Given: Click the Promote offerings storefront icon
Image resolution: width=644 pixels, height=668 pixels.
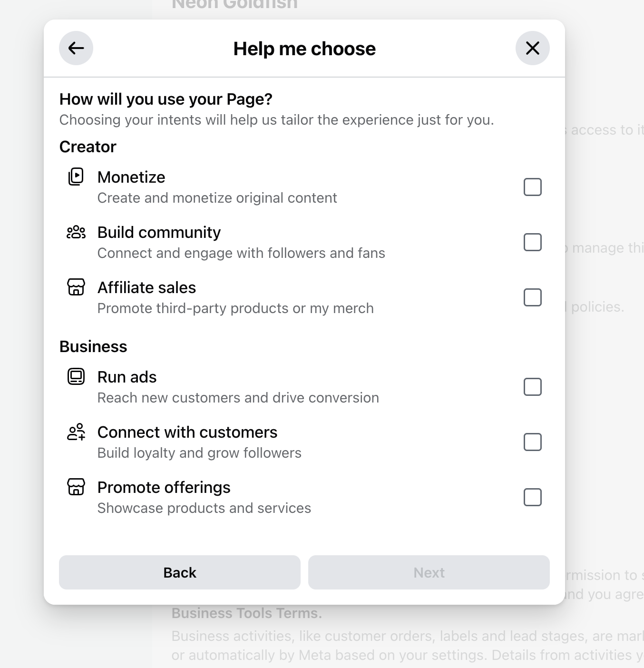Looking at the screenshot, I should [76, 487].
